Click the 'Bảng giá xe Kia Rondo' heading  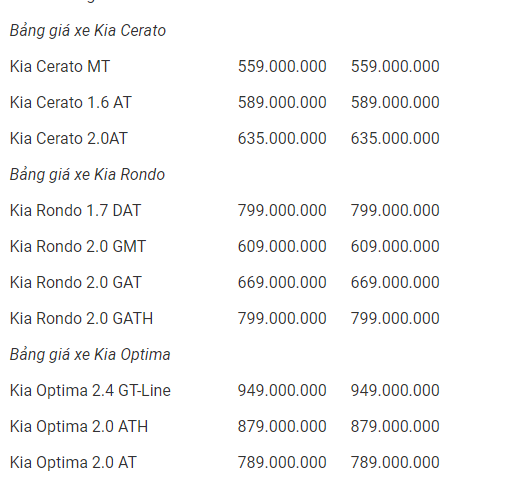point(87,175)
